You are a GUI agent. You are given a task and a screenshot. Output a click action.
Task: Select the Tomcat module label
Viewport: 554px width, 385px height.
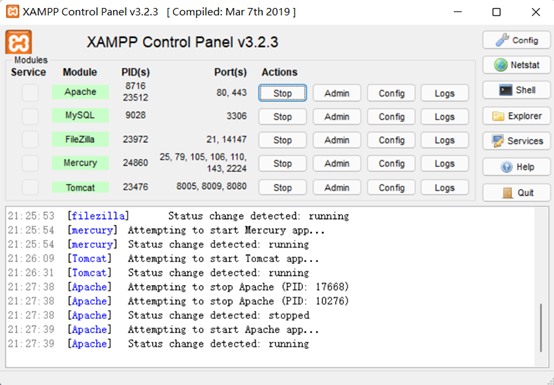coord(80,187)
